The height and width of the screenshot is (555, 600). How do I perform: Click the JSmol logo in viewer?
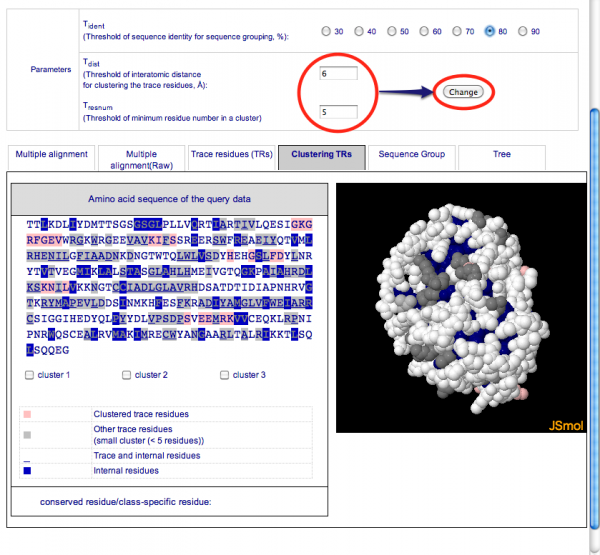pyautogui.click(x=564, y=425)
